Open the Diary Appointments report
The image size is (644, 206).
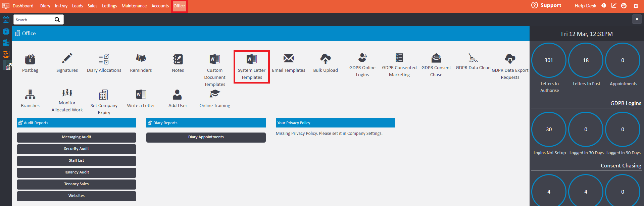(206, 137)
